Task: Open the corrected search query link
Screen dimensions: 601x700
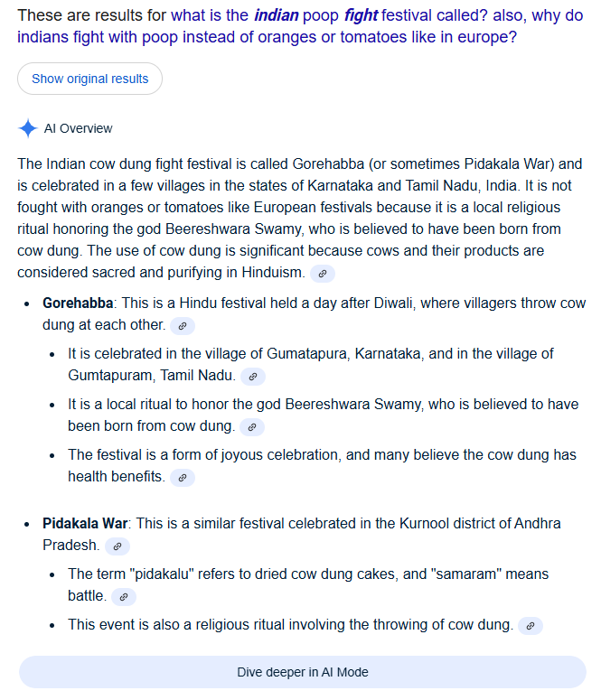Action: pyautogui.click(x=343, y=27)
